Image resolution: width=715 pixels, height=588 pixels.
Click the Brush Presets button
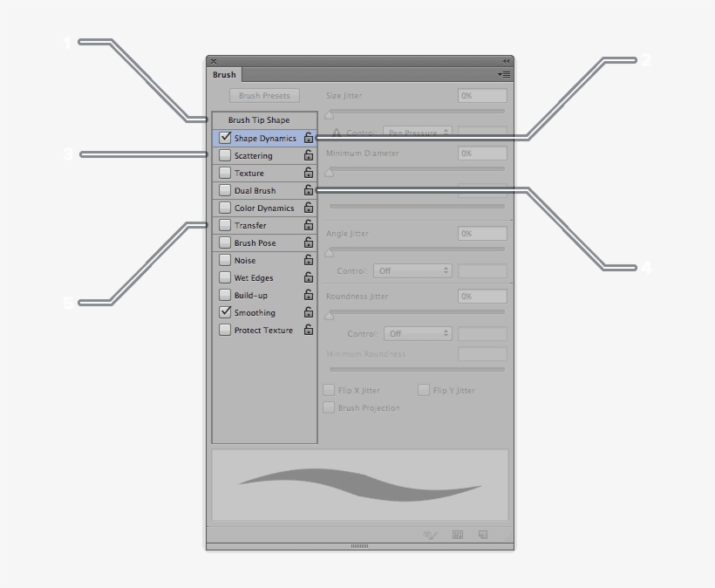[x=264, y=95]
